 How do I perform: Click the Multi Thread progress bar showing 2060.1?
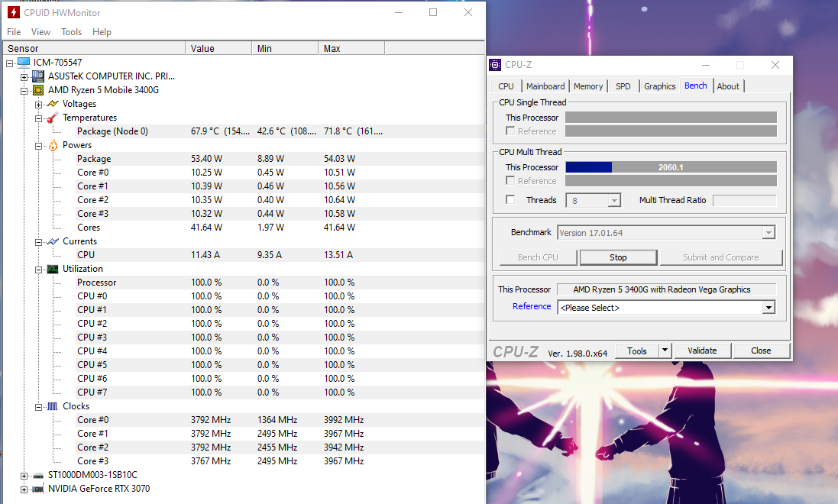coord(671,167)
